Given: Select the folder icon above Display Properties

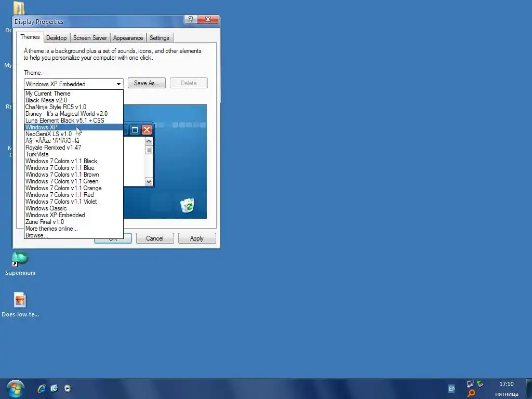Looking at the screenshot, I should 19,8.
